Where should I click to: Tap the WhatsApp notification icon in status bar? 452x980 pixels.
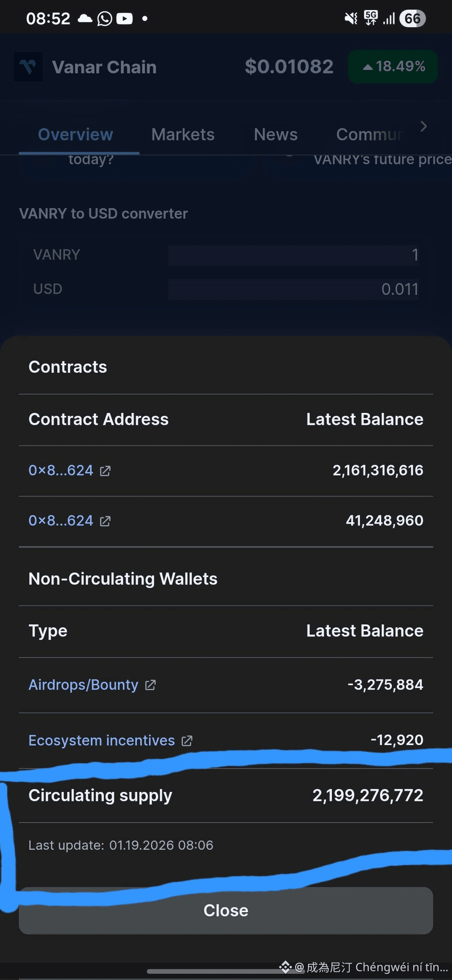click(x=104, y=19)
